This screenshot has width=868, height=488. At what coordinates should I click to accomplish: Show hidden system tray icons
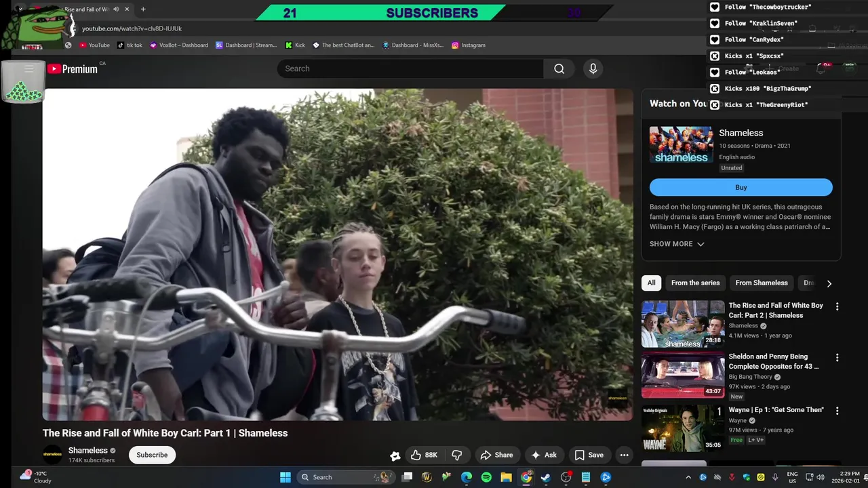tap(688, 477)
